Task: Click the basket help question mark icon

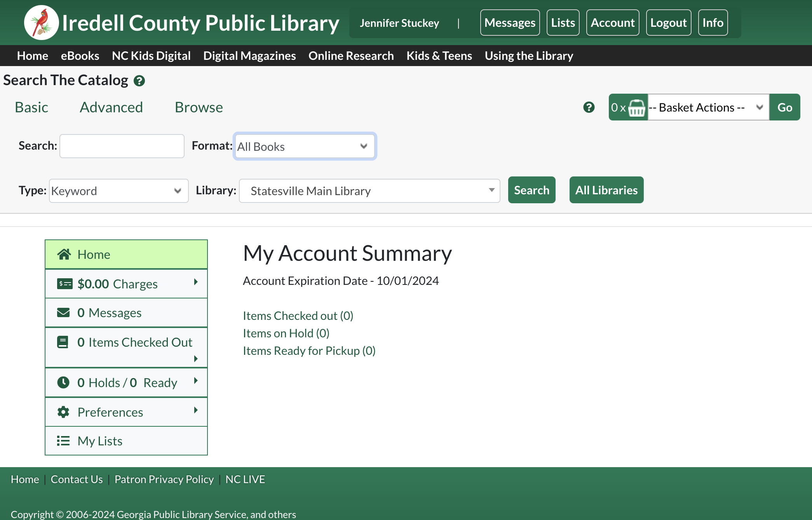Action: pyautogui.click(x=589, y=107)
